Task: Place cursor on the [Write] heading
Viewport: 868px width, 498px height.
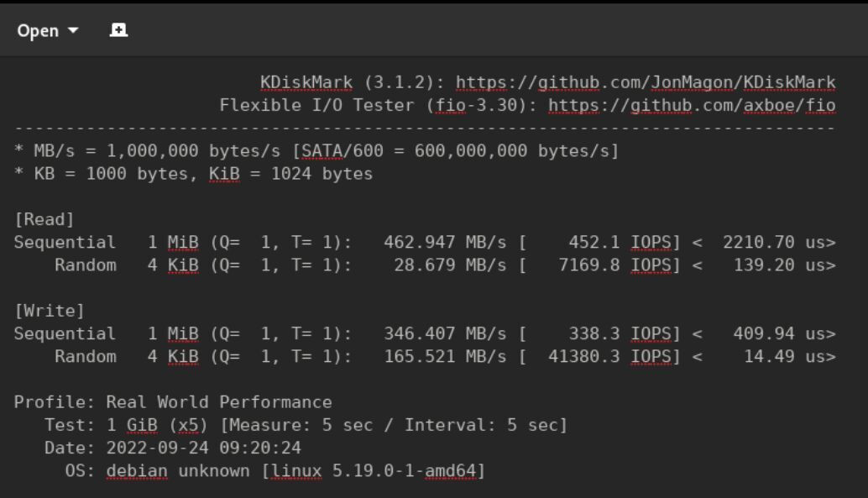Action: tap(50, 311)
